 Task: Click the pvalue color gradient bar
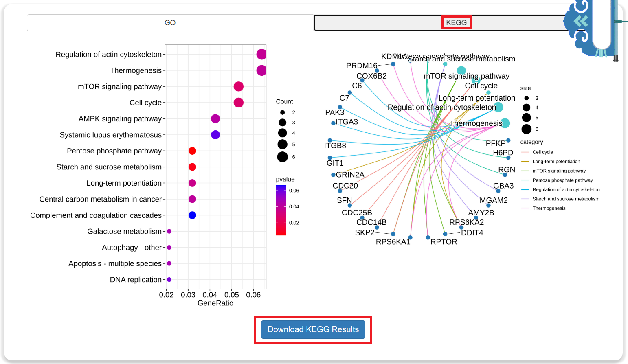pos(281,210)
